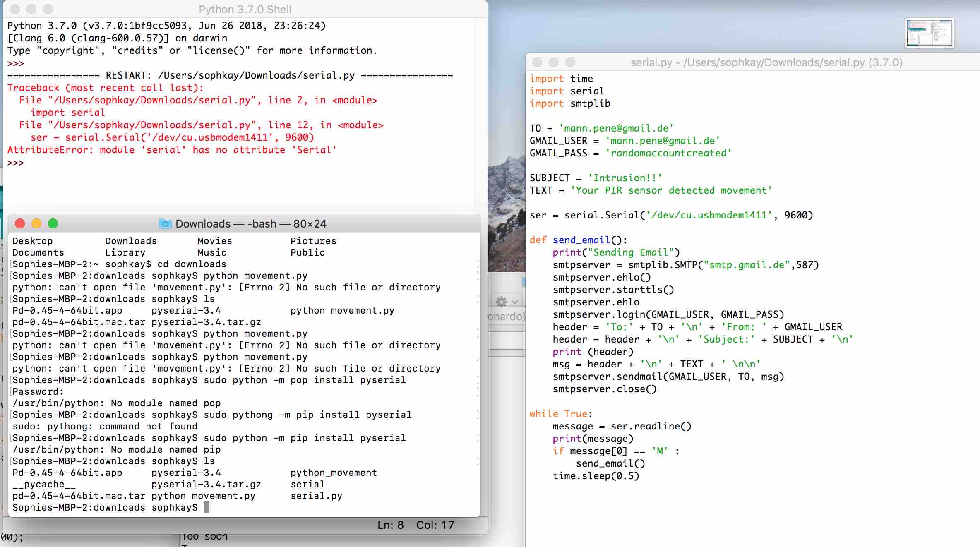This screenshot has width=980, height=547.
Task: Click the terminal cursor at the bash prompt
Action: [x=207, y=507]
